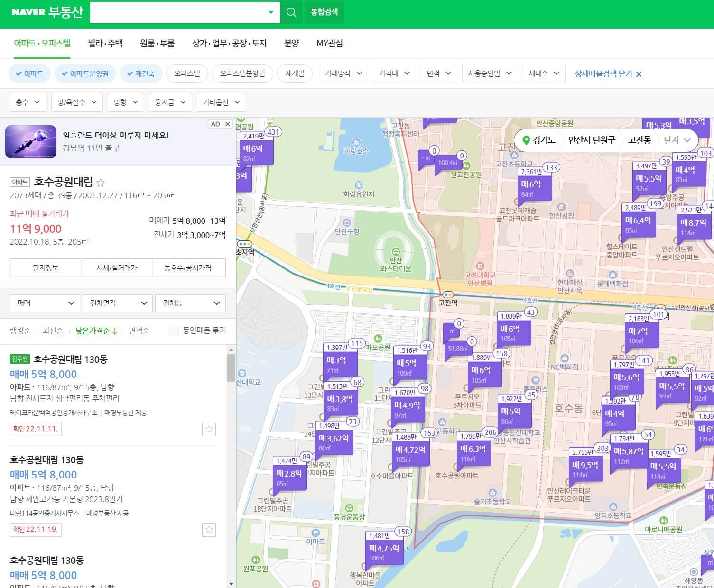Open the 융자금 dropdown
Viewport: 714px width, 588px height.
(170, 102)
